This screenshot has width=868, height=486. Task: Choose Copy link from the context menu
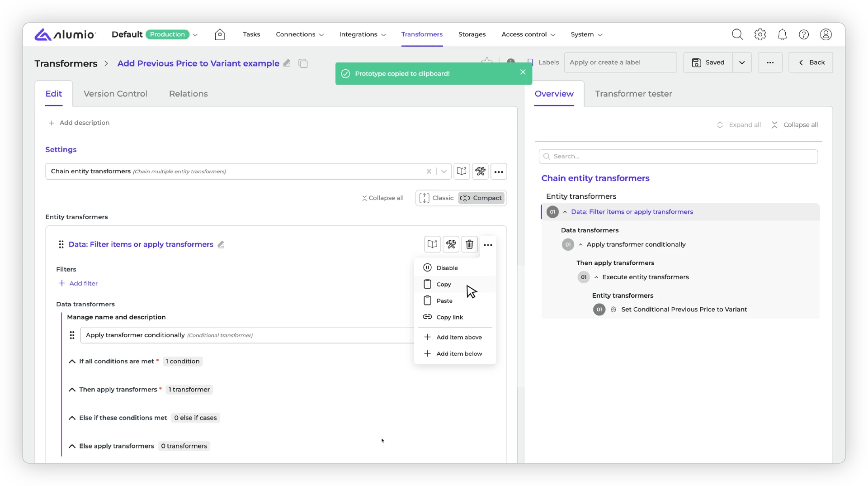[455, 317]
